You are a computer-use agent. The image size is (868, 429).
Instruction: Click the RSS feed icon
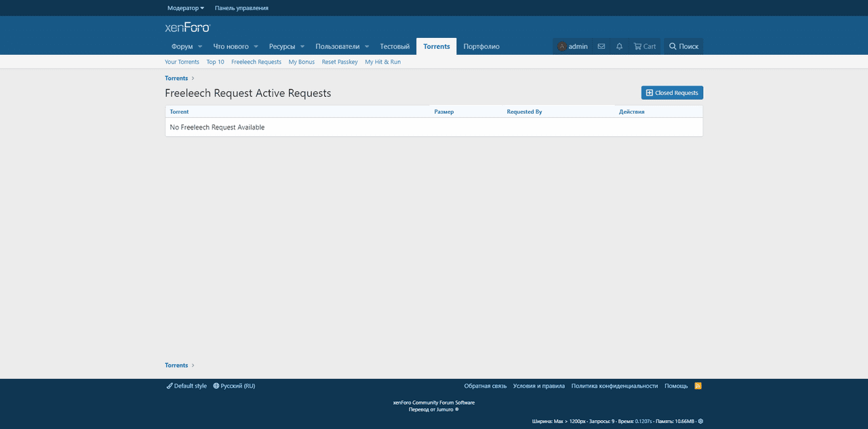click(x=698, y=386)
